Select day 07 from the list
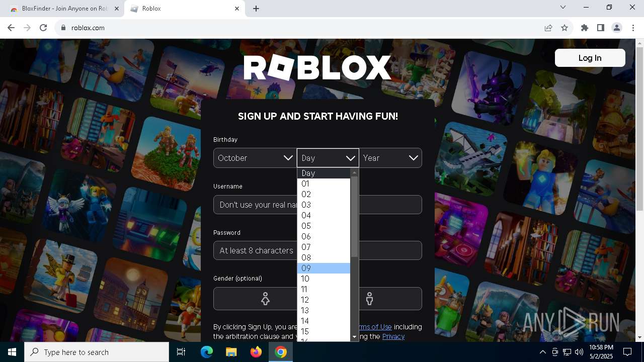 [324, 247]
